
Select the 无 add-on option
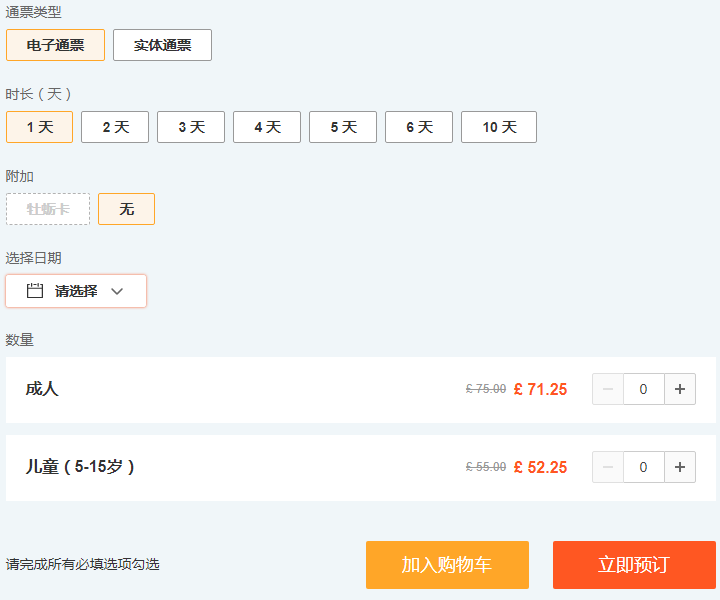[127, 209]
